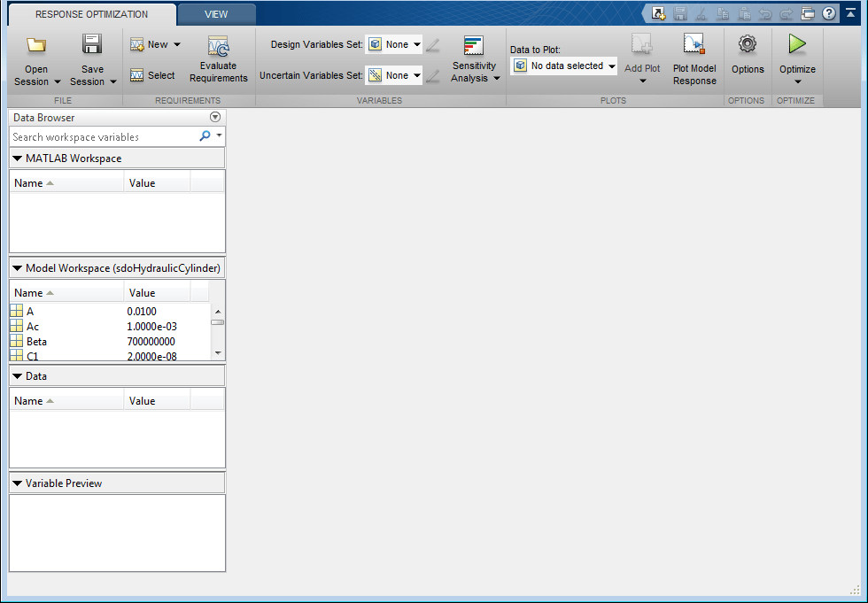Click the new shortcut icon in quick access bar
The width and height of the screenshot is (868, 603).
pyautogui.click(x=658, y=13)
